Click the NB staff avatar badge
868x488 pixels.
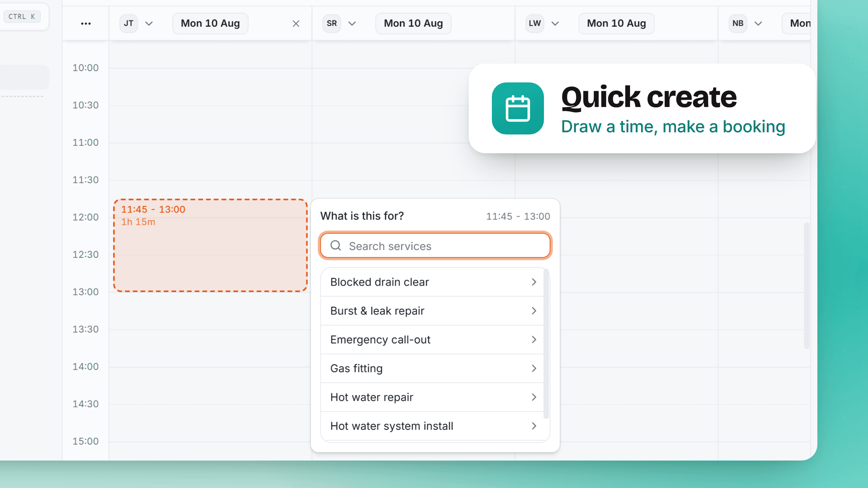click(738, 23)
